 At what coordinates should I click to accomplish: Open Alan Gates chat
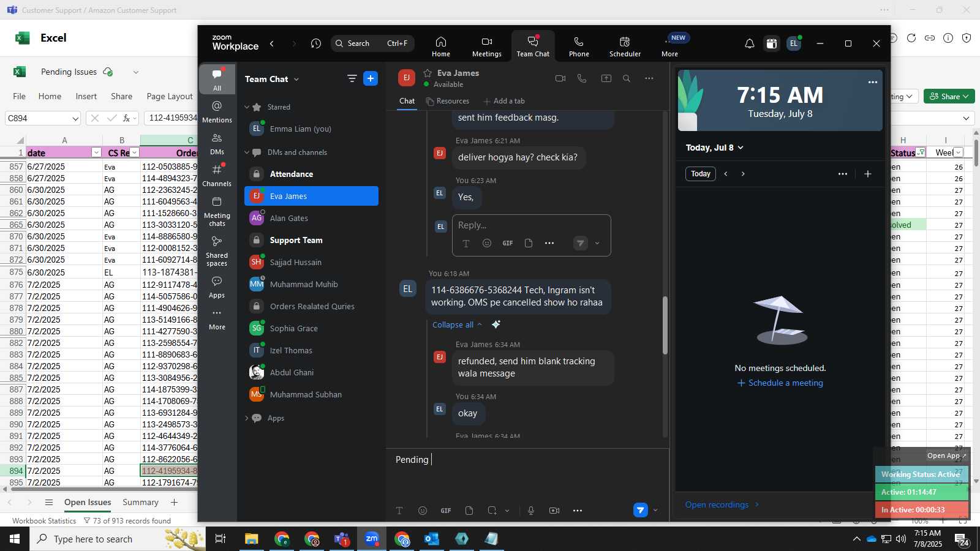(x=311, y=218)
